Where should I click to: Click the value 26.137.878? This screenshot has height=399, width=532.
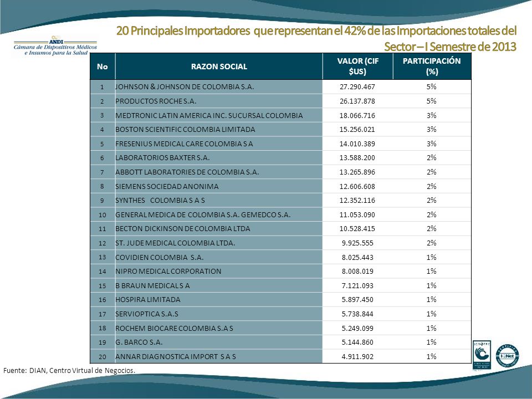pos(357,101)
